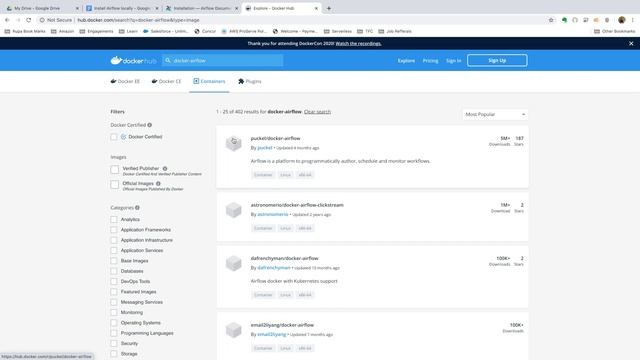Open publisher link astronomerio
Screen dimensions: 640x360
tap(273, 214)
